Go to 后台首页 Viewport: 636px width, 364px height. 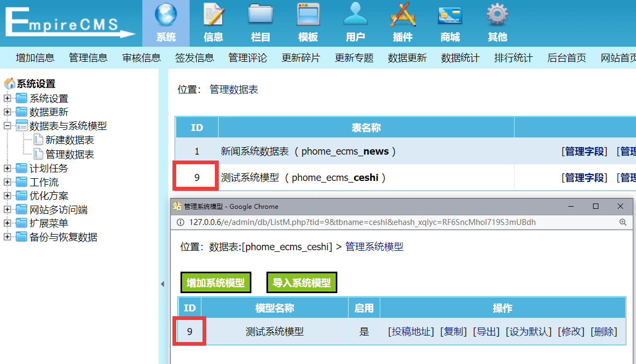click(x=567, y=58)
